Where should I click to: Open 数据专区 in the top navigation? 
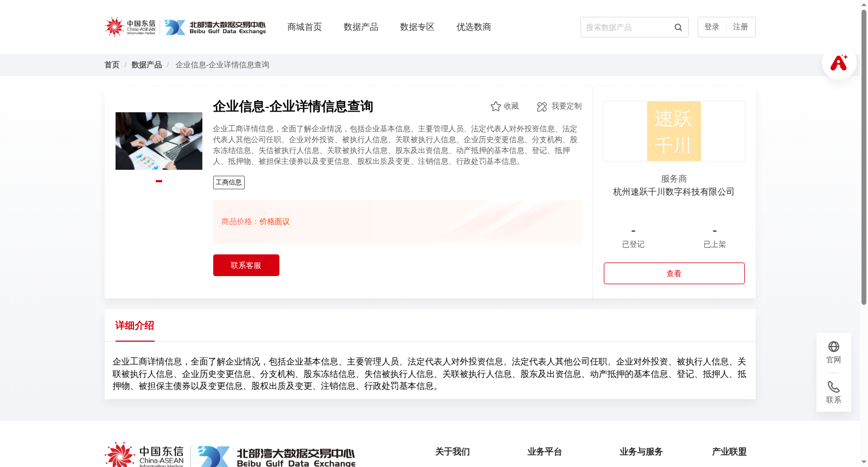click(x=417, y=27)
